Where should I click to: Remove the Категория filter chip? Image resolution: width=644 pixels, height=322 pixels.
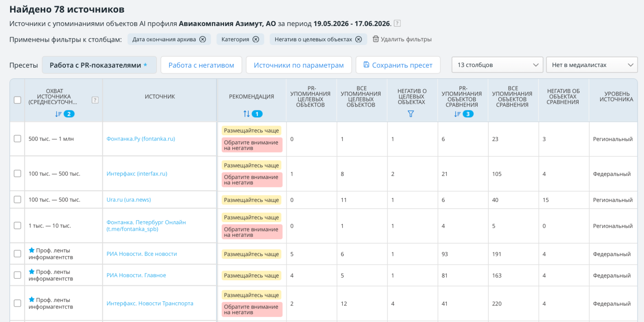[256, 39]
